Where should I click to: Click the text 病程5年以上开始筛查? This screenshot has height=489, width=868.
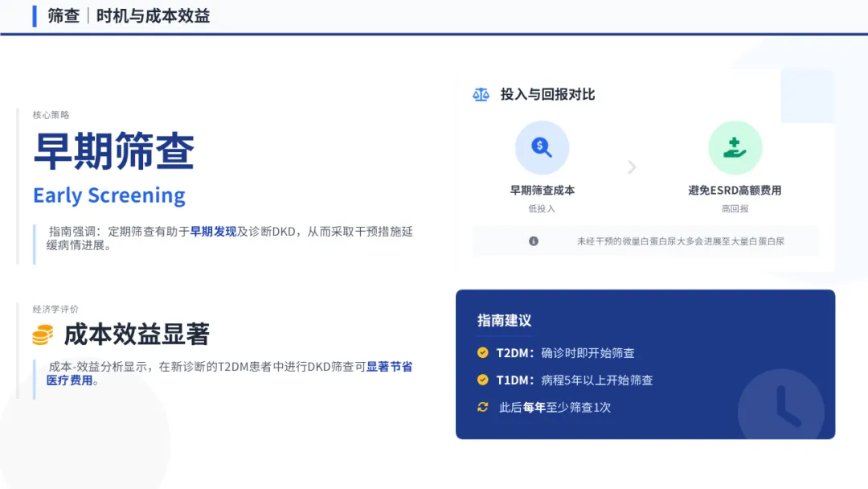pyautogui.click(x=596, y=380)
